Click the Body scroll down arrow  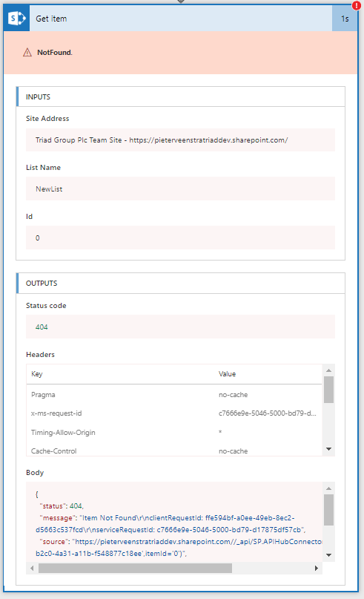click(x=329, y=555)
